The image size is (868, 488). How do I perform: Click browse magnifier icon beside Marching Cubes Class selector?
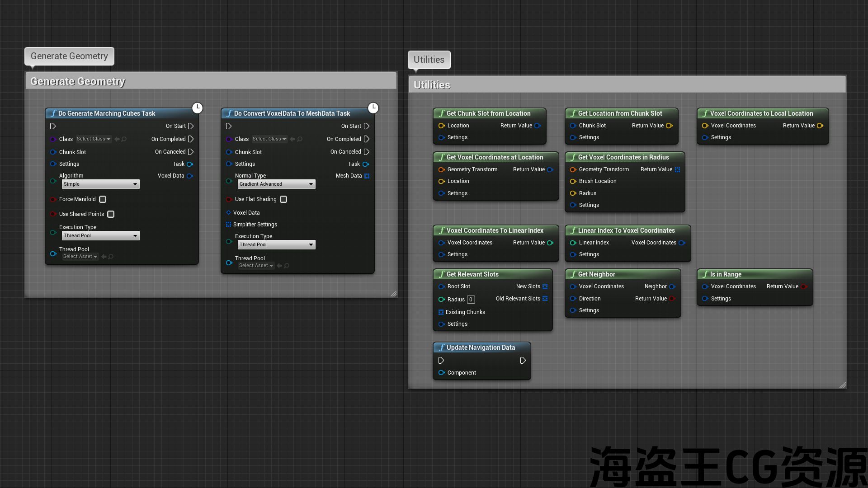(x=124, y=139)
